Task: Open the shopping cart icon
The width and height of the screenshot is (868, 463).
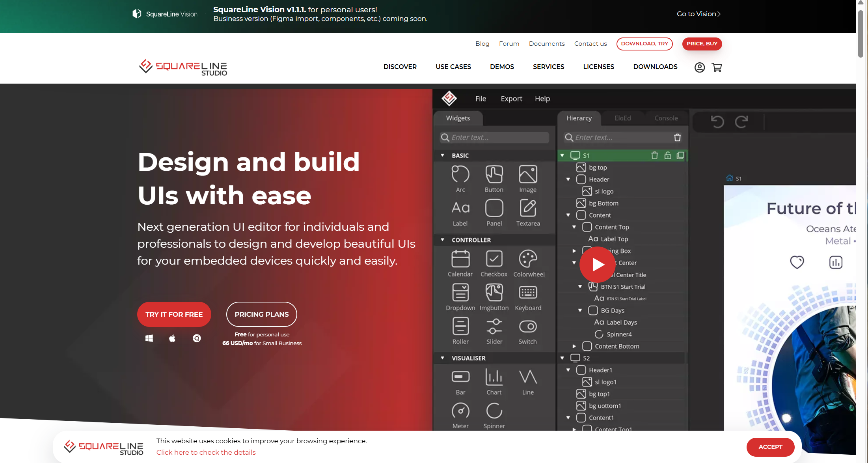Action: tap(717, 67)
